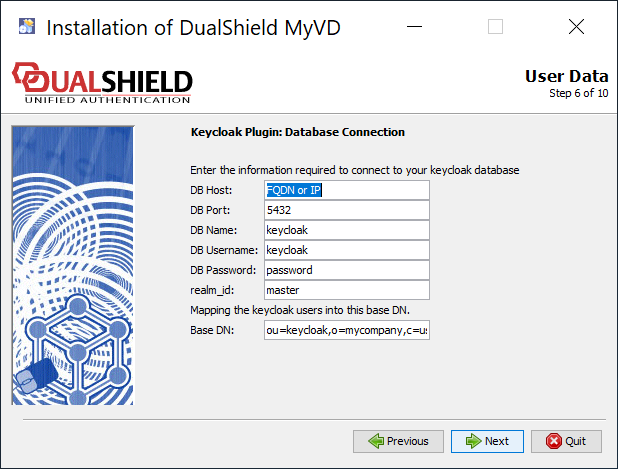Click the red X icon on Quit

tap(553, 441)
